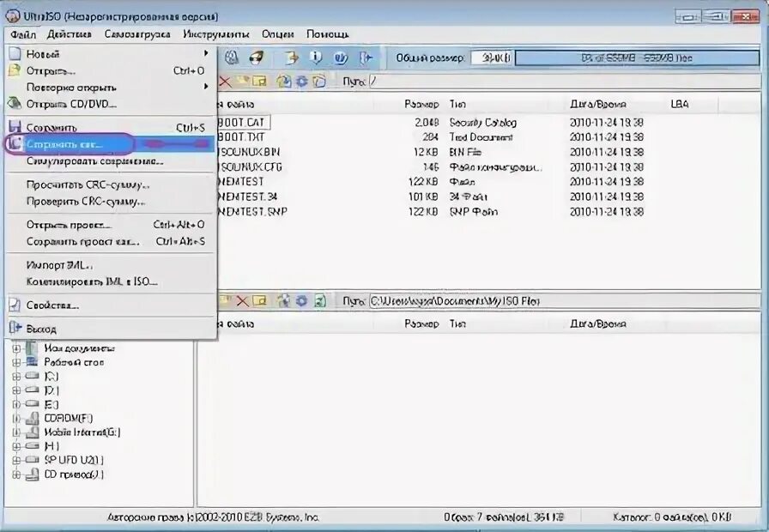Click the document icon after gear in upper toolbar

point(318,81)
